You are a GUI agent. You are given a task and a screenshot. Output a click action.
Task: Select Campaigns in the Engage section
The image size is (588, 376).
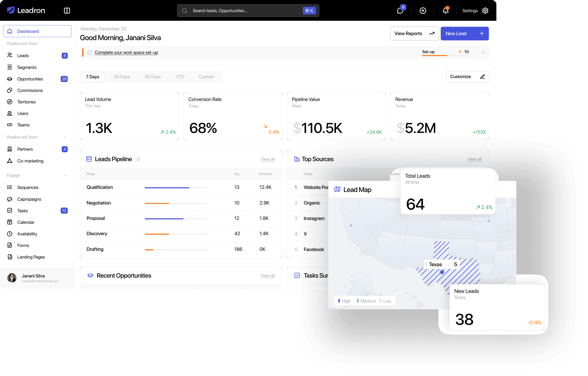click(x=29, y=199)
